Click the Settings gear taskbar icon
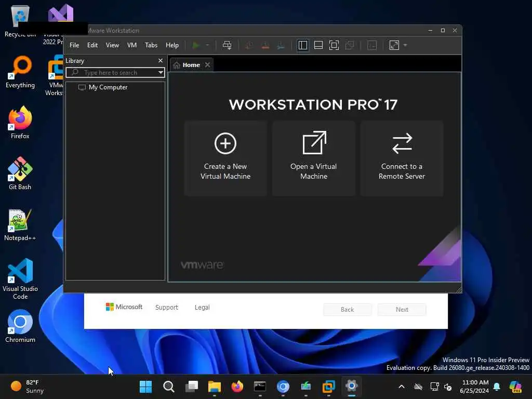532x399 pixels. click(x=352, y=387)
